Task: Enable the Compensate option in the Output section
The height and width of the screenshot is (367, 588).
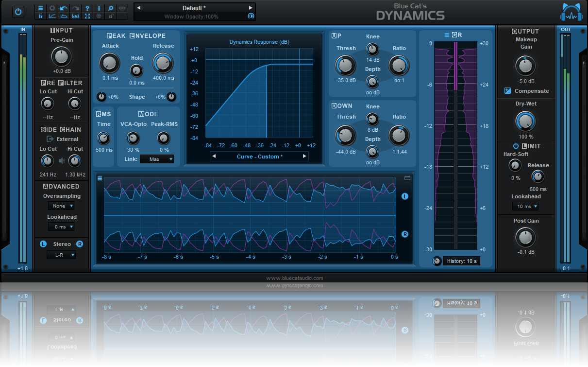Action: tap(508, 91)
